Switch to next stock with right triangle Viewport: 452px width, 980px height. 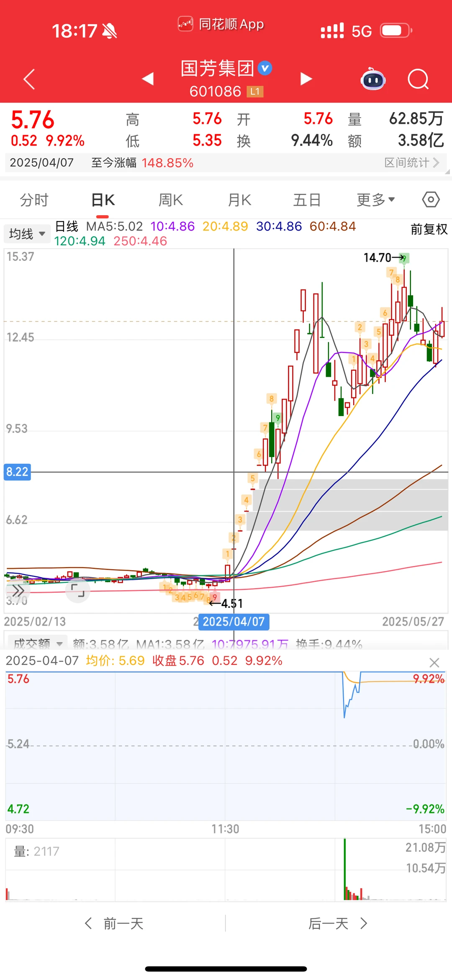point(306,78)
